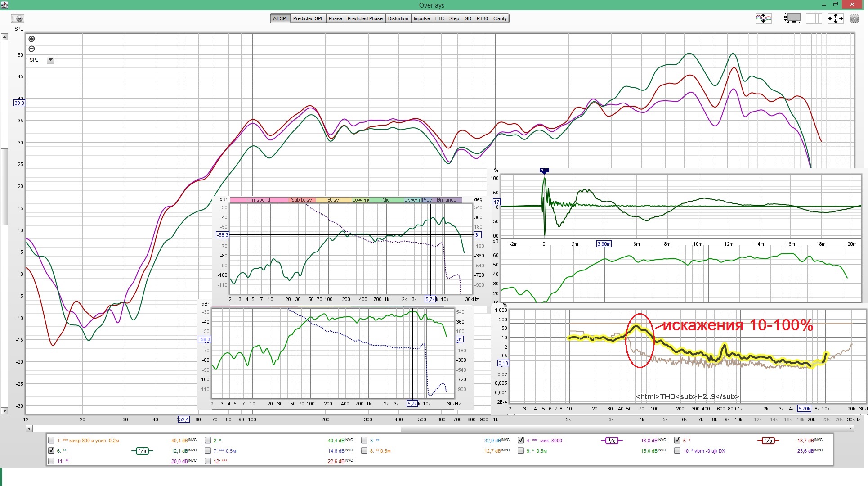Screen dimensions: 868x486
Task: Click the vertical scrollbar up arrow
Action: coord(4,37)
